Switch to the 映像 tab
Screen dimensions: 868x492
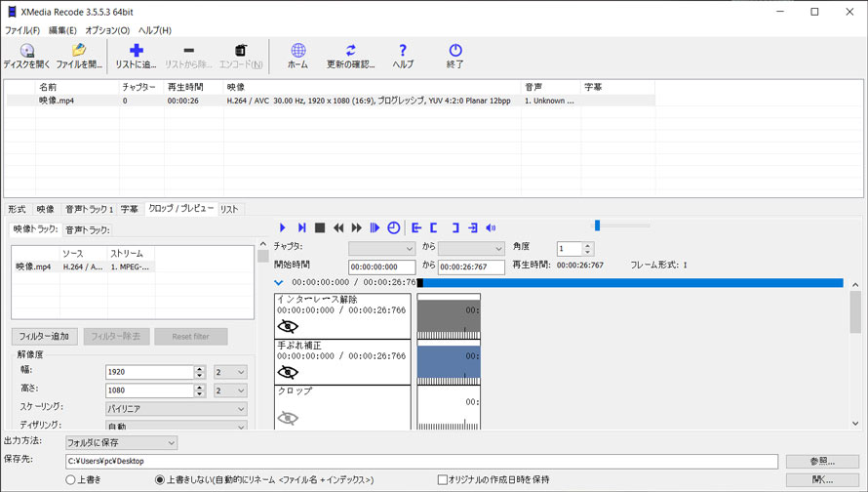tap(46, 209)
